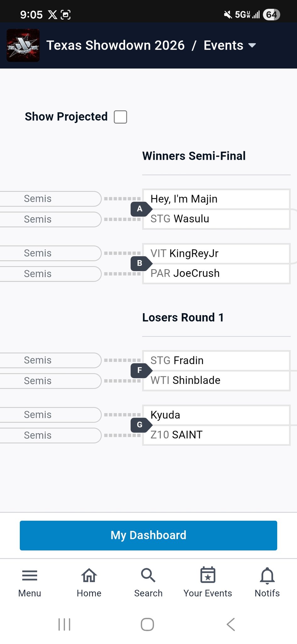Image resolution: width=297 pixels, height=644 pixels.
Task: Tap the Search magnifier icon
Action: tap(148, 575)
